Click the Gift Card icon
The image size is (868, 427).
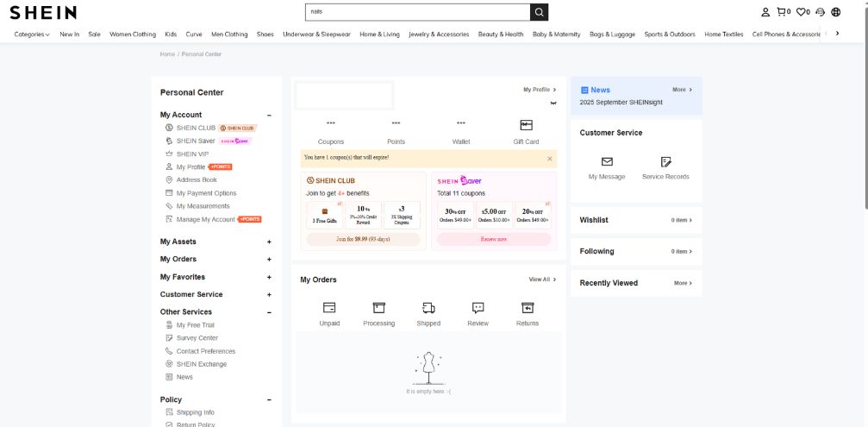point(526,126)
